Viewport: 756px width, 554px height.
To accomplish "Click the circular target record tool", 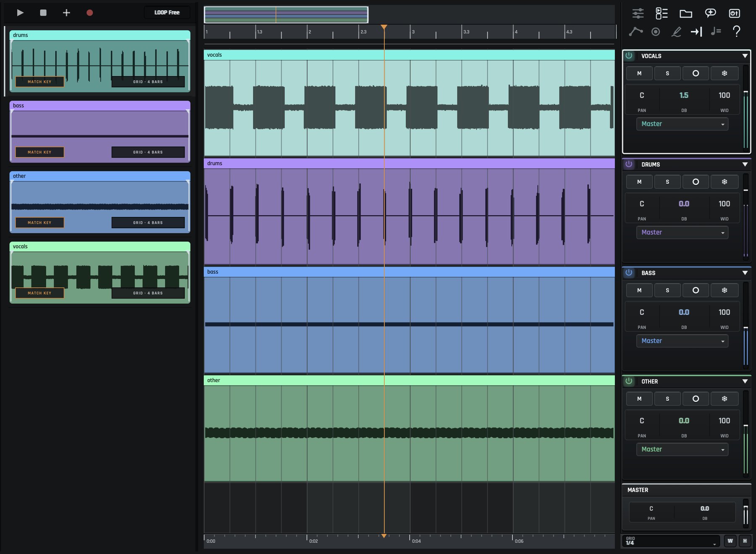I will coord(656,32).
